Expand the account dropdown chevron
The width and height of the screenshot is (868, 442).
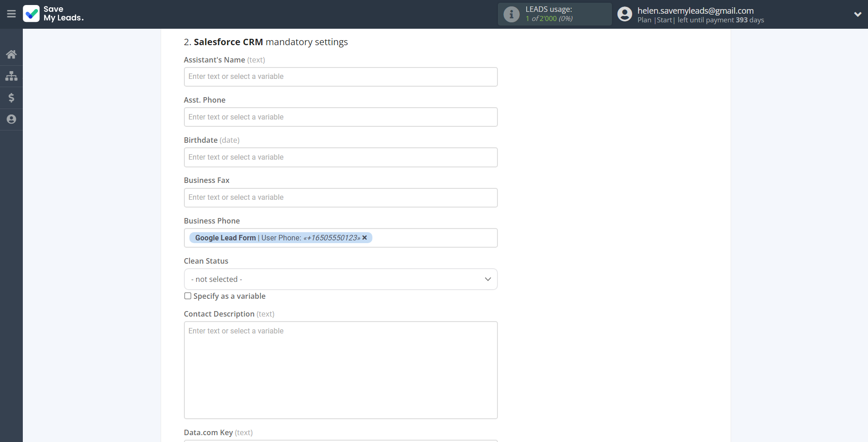pos(858,14)
